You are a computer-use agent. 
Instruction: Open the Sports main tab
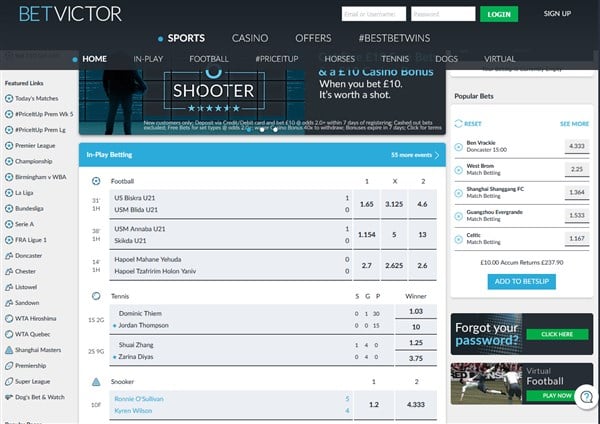(186, 38)
